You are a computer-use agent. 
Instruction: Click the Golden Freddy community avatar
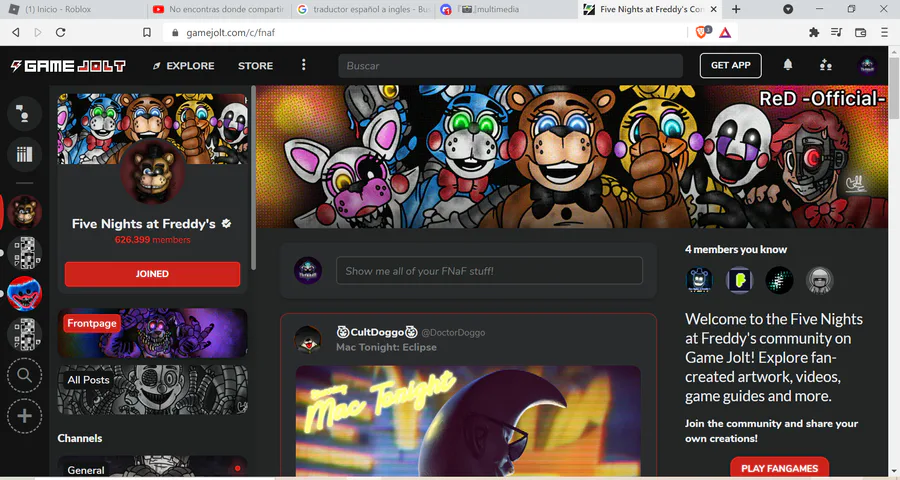[152, 172]
